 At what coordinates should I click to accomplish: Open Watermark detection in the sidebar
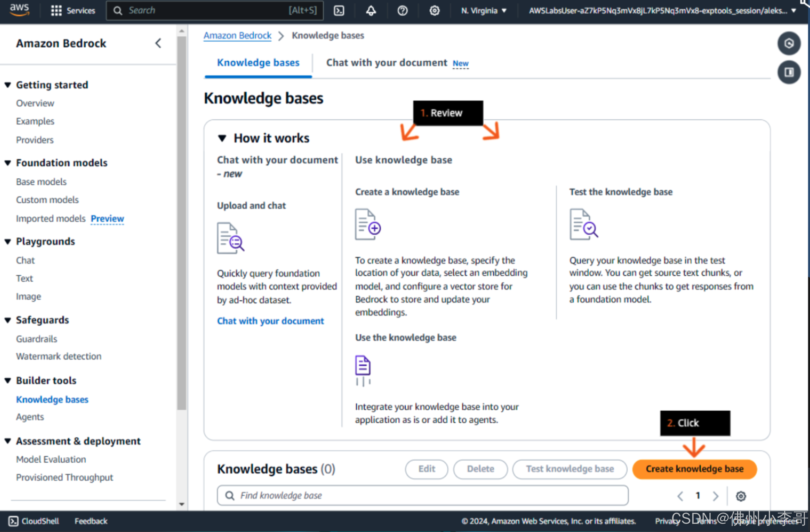coord(58,356)
